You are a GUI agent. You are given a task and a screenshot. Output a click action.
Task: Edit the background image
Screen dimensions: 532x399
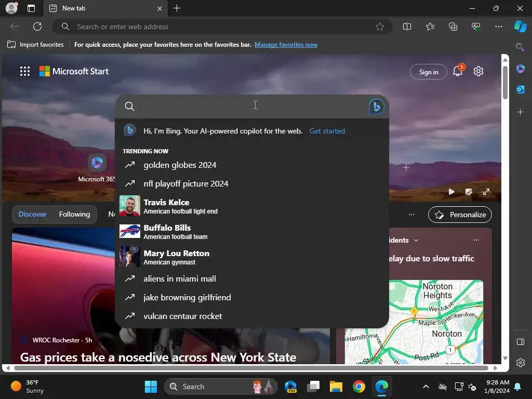click(469, 192)
